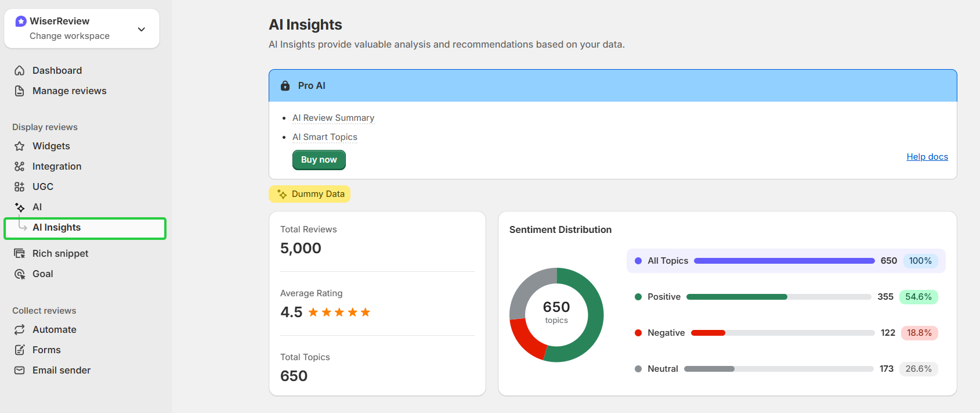Open Manage reviews
The height and width of the screenshot is (413, 980).
[x=70, y=91]
